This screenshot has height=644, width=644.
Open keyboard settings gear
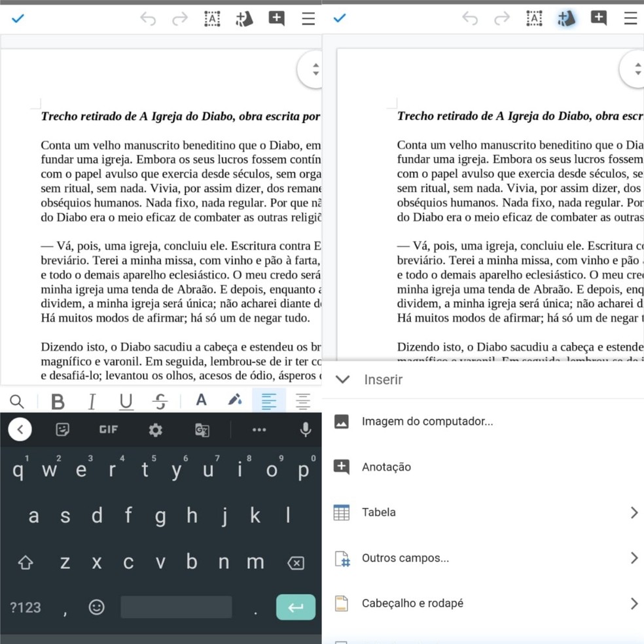click(155, 430)
